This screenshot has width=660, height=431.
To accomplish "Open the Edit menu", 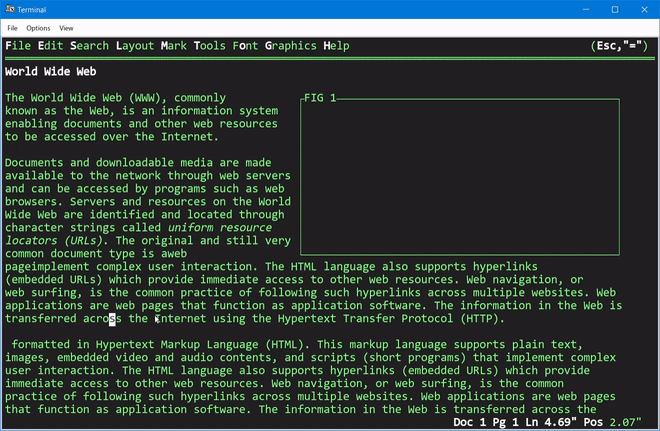I will [x=51, y=45].
